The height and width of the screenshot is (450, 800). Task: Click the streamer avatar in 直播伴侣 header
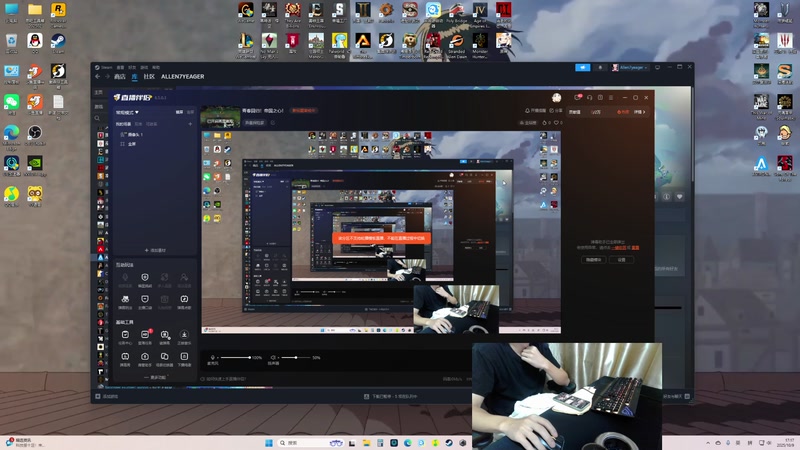557,97
